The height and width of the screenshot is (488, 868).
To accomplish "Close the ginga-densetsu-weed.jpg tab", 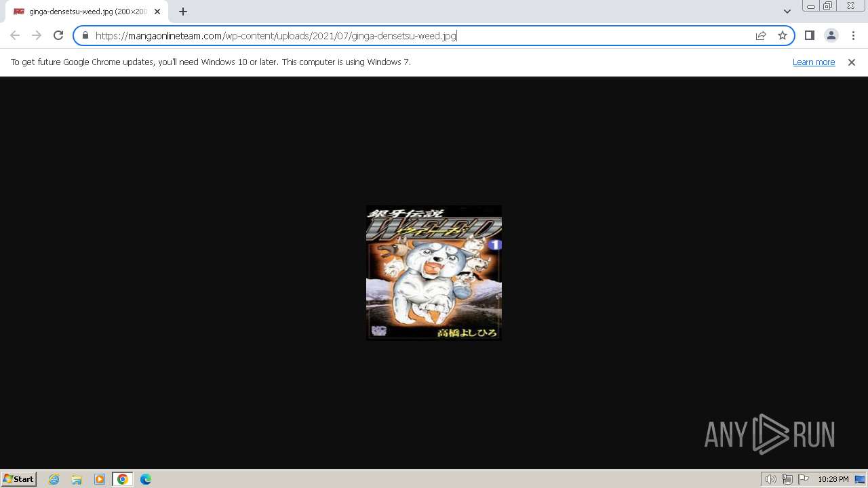I will [157, 12].
